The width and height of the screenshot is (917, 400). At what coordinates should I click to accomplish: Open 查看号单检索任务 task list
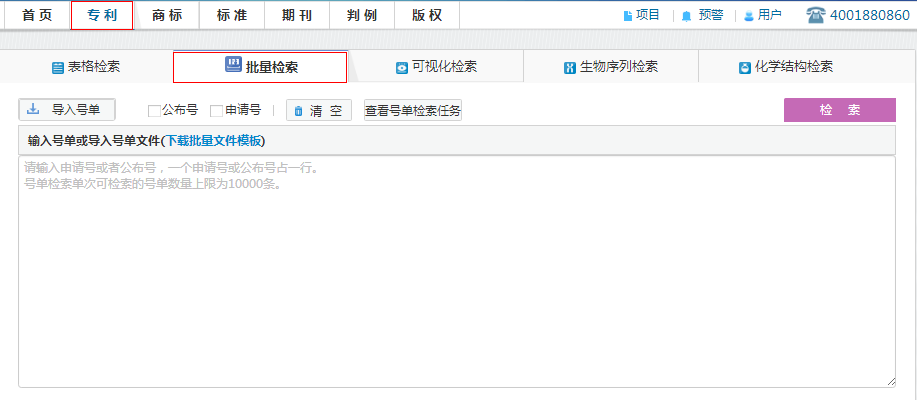pyautogui.click(x=412, y=111)
